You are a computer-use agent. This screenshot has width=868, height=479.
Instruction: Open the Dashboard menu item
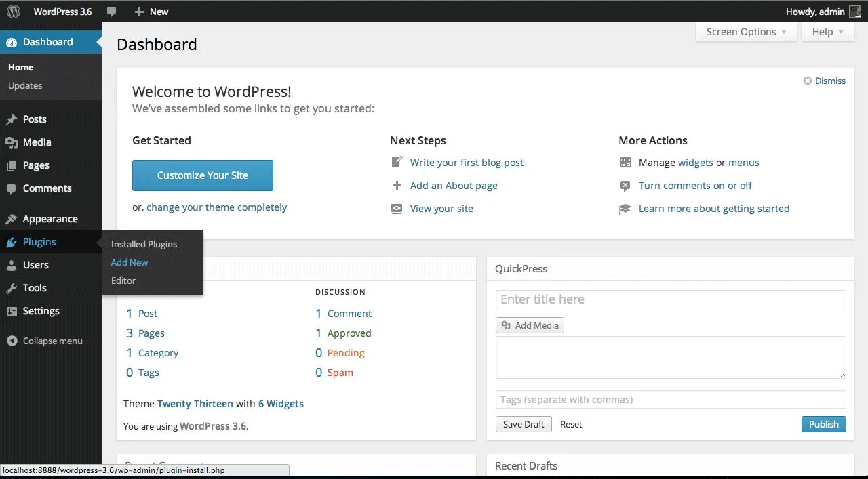[x=51, y=42]
